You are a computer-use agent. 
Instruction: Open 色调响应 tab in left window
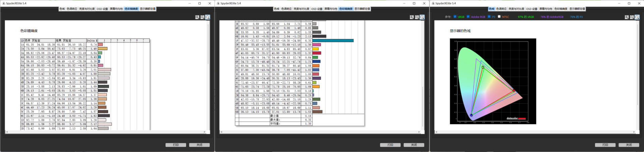click(72, 9)
